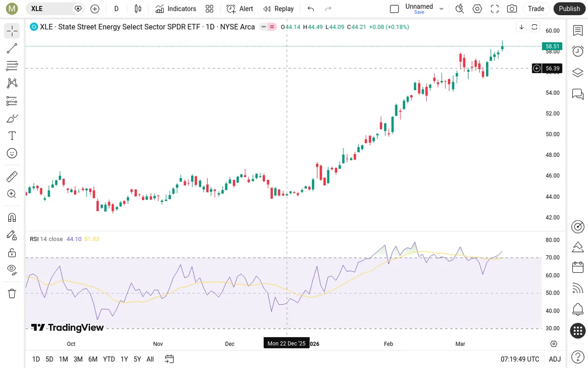Select the crosshair cursor tool

pos(12,31)
